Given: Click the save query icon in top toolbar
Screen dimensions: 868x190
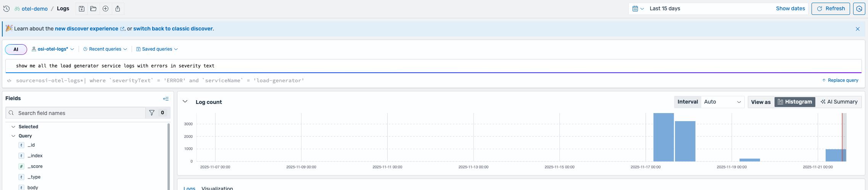Looking at the screenshot, I should tap(82, 9).
